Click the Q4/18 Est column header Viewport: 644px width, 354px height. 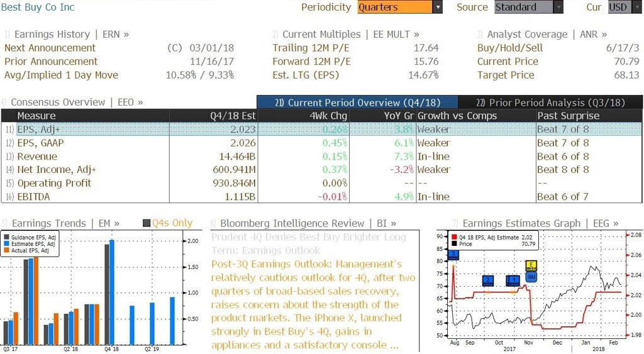point(213,116)
